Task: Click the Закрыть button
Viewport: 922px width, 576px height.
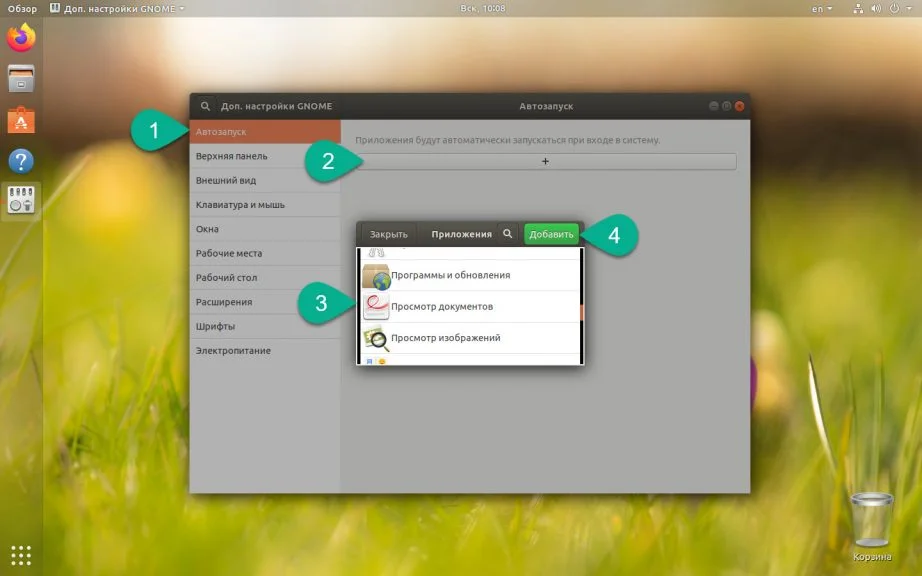Action: pyautogui.click(x=389, y=234)
